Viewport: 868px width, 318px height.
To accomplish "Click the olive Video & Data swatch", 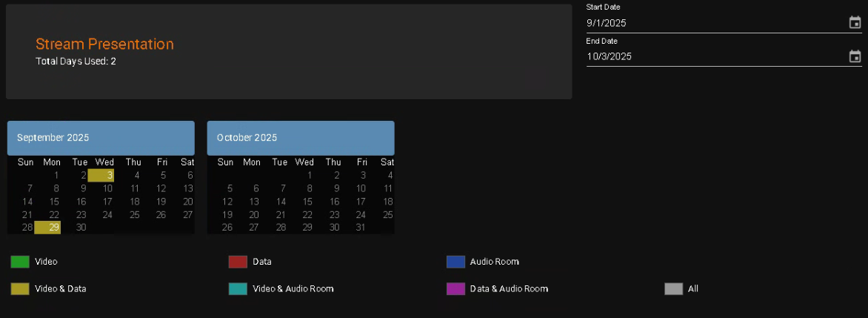I will coord(20,289).
